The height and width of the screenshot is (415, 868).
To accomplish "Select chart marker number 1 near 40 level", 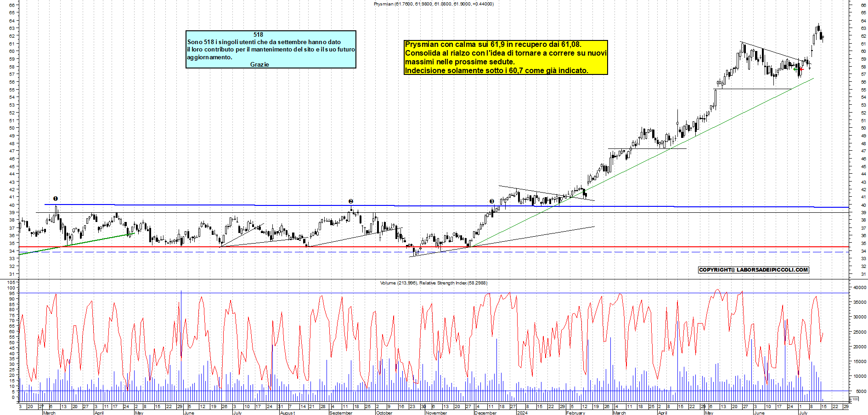I will click(56, 199).
